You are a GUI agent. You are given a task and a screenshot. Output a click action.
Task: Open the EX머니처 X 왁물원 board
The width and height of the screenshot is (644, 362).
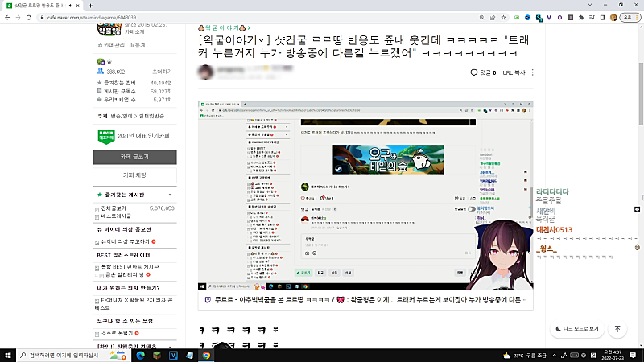(x=134, y=304)
